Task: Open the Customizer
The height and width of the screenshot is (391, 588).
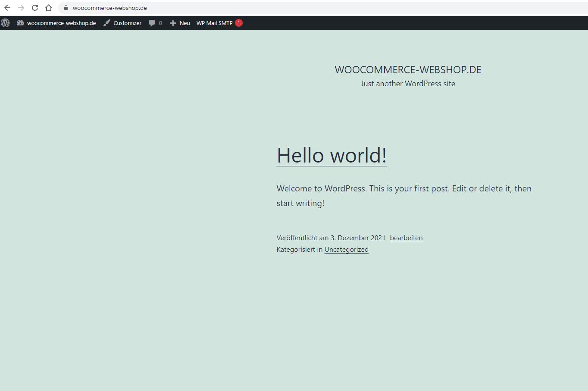Action: [x=127, y=23]
